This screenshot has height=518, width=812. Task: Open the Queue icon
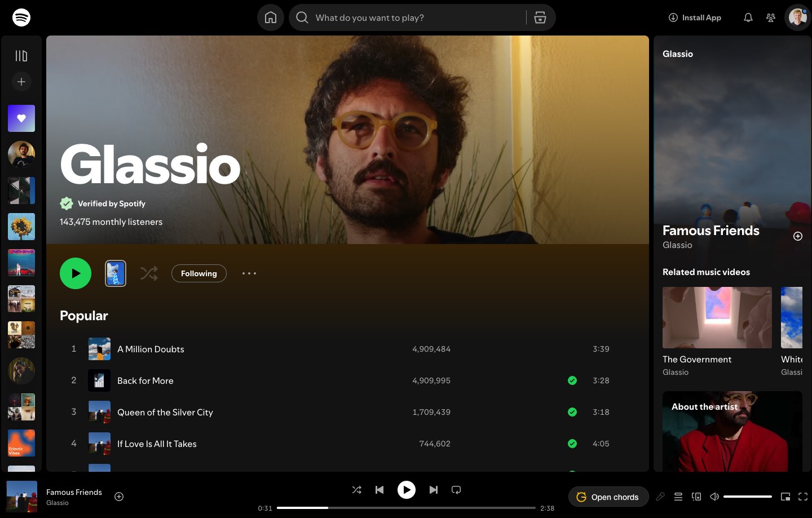click(x=678, y=497)
